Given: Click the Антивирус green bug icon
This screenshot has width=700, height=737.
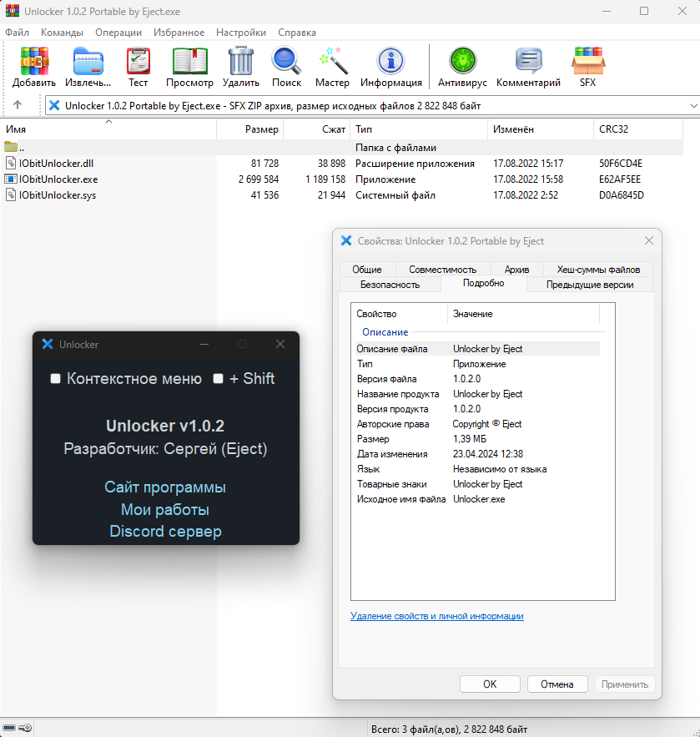Looking at the screenshot, I should click(x=463, y=61).
